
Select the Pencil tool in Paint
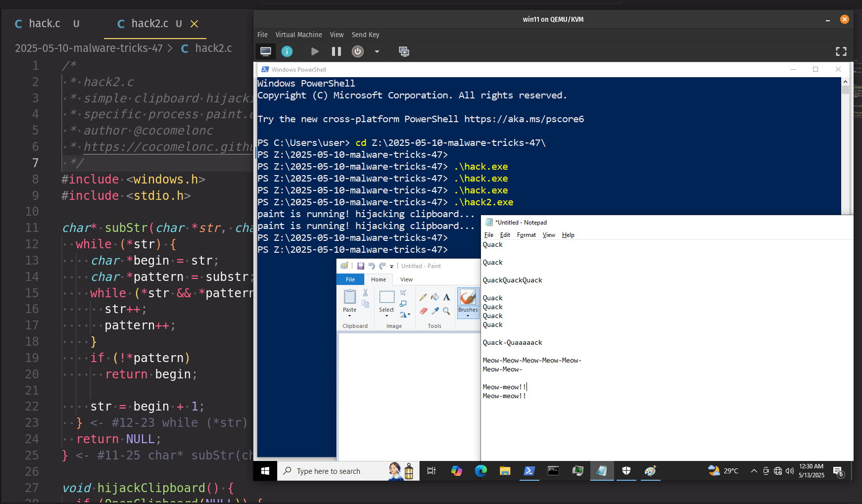pos(423,297)
